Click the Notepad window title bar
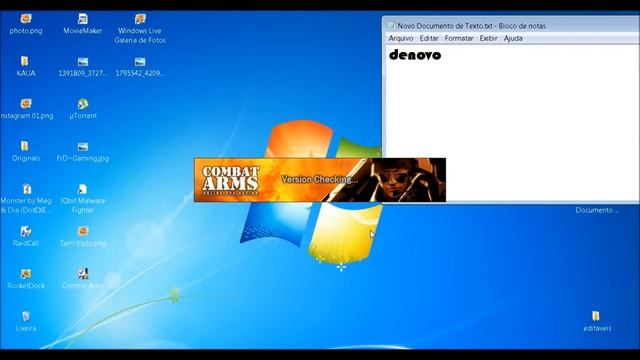The width and height of the screenshot is (640, 360). tap(511, 25)
